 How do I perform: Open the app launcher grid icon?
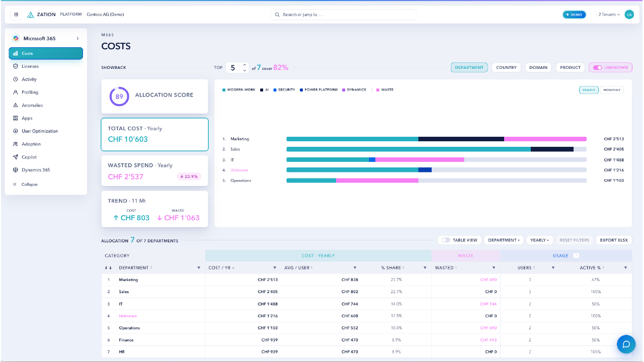click(16, 15)
